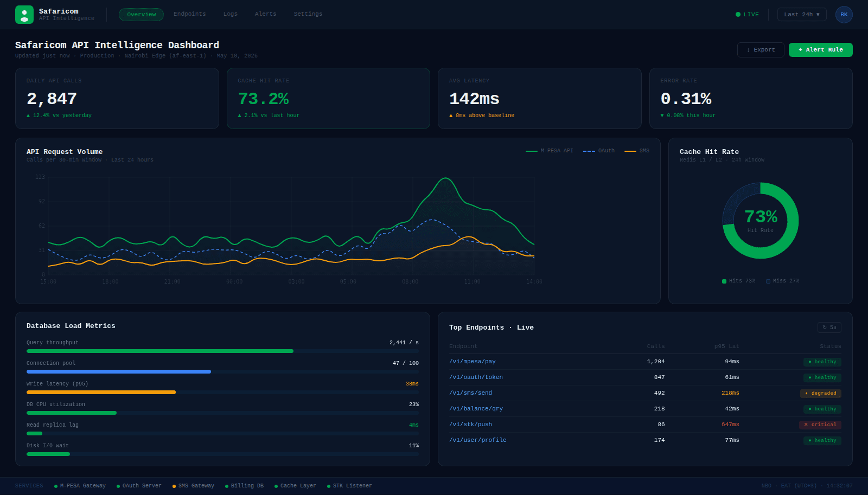
Task: Click the NBO EAT timestamp in footer
Action: [807, 486]
